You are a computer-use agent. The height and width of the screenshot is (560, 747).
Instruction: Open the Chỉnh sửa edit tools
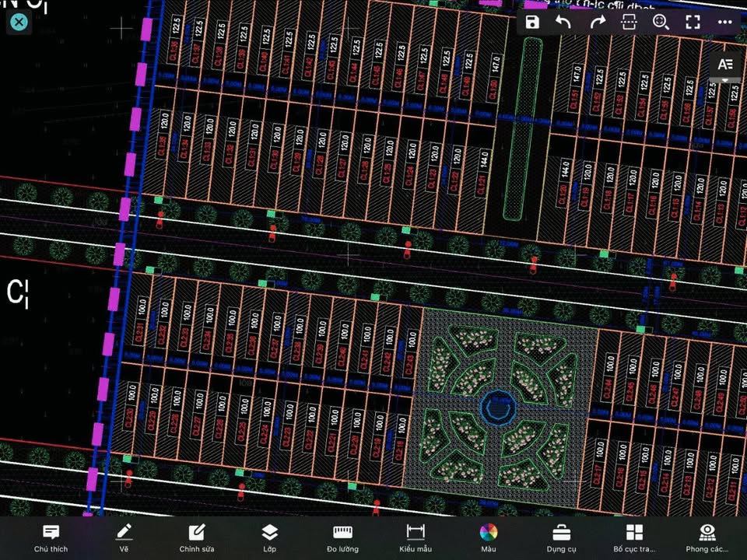(197, 537)
